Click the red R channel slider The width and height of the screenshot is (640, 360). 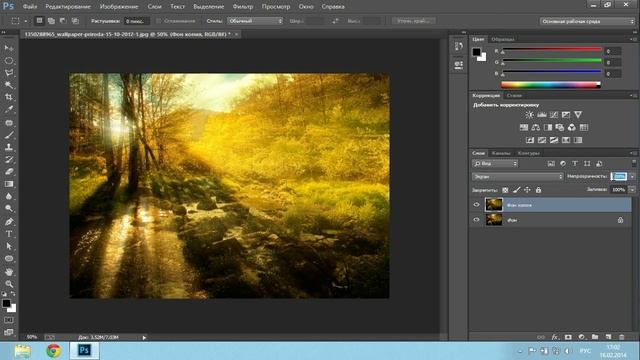coord(552,50)
